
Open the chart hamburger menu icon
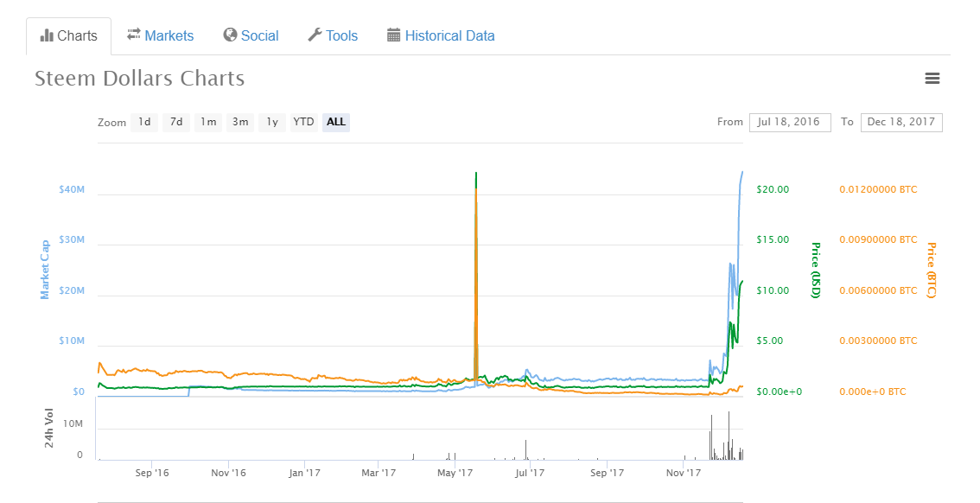click(x=932, y=79)
